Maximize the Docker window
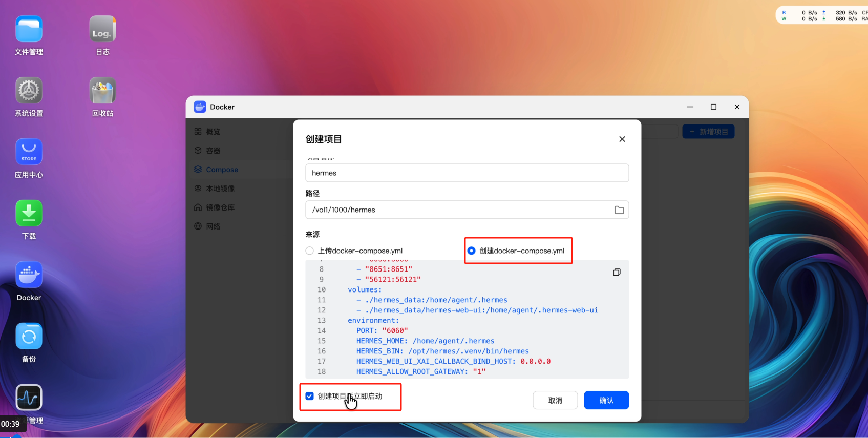 (x=713, y=107)
